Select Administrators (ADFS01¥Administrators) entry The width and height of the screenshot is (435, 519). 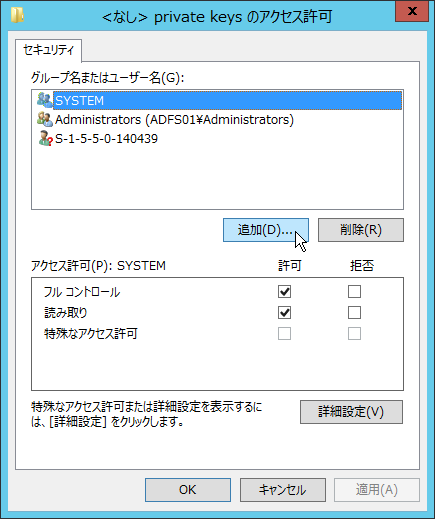(x=174, y=119)
